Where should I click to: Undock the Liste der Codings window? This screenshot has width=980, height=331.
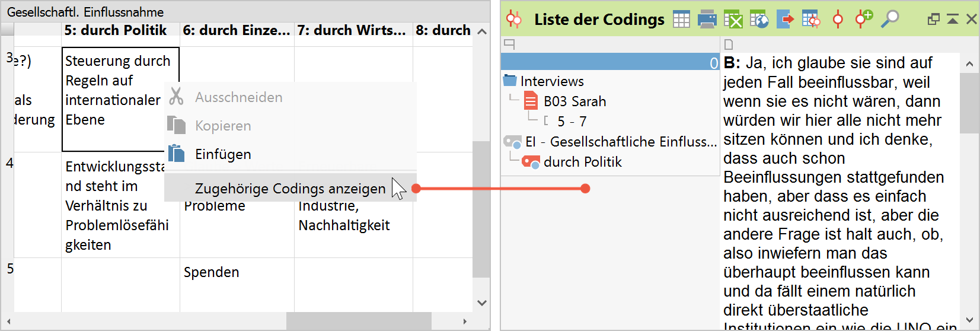coord(934,20)
